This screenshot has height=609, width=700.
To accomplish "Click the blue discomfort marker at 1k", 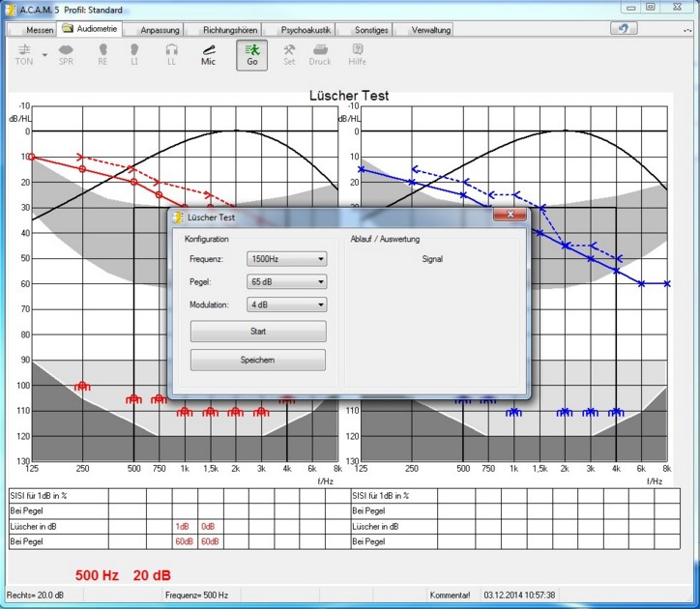I will click(x=513, y=412).
